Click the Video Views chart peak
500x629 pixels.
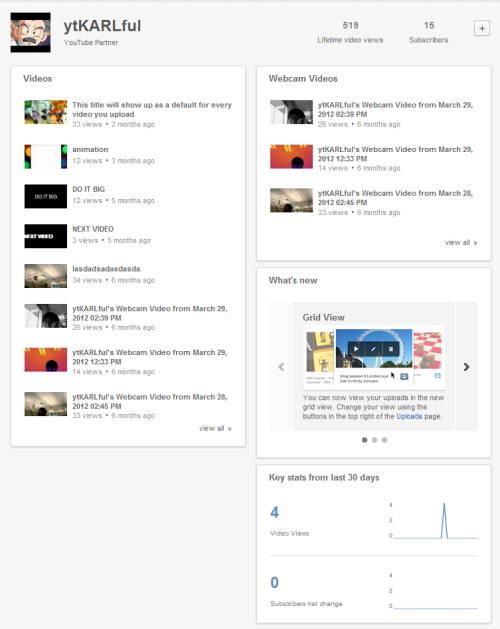tap(444, 504)
